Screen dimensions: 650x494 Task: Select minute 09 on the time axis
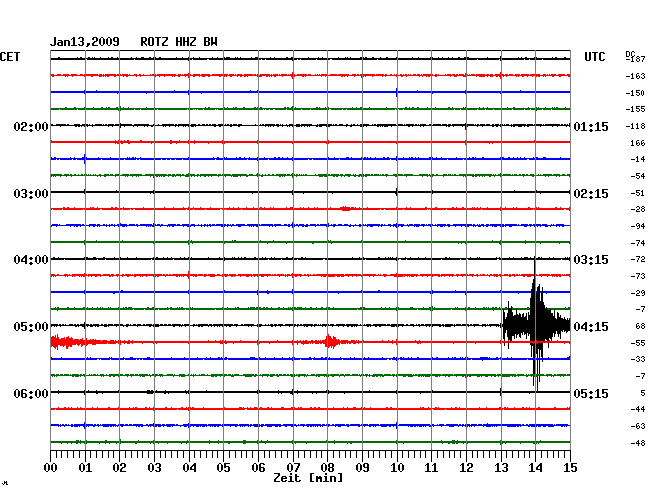pyautogui.click(x=362, y=467)
